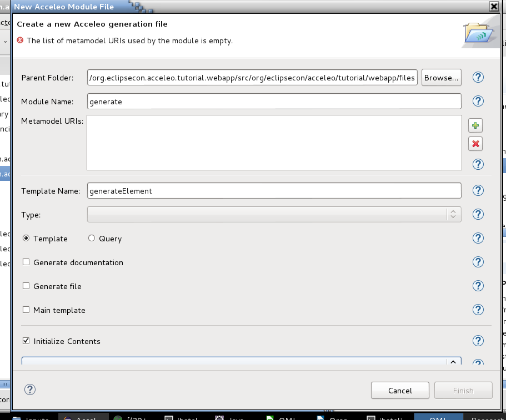This screenshot has height=420, width=506.
Task: Enable the Generate documentation checkbox
Action: tap(26, 262)
